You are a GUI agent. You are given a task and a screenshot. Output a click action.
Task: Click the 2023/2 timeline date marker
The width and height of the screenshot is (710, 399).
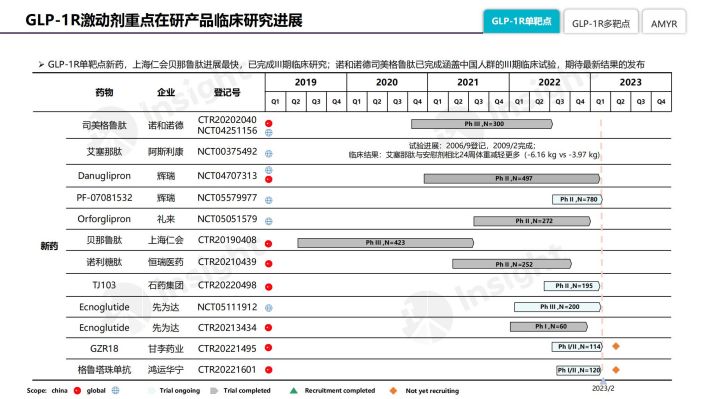tap(603, 389)
